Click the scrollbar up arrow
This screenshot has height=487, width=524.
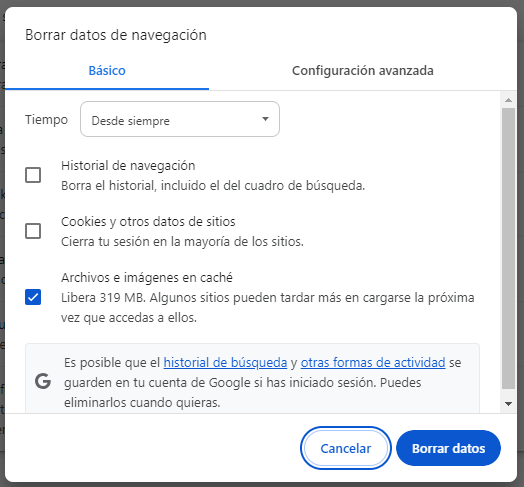[x=508, y=100]
